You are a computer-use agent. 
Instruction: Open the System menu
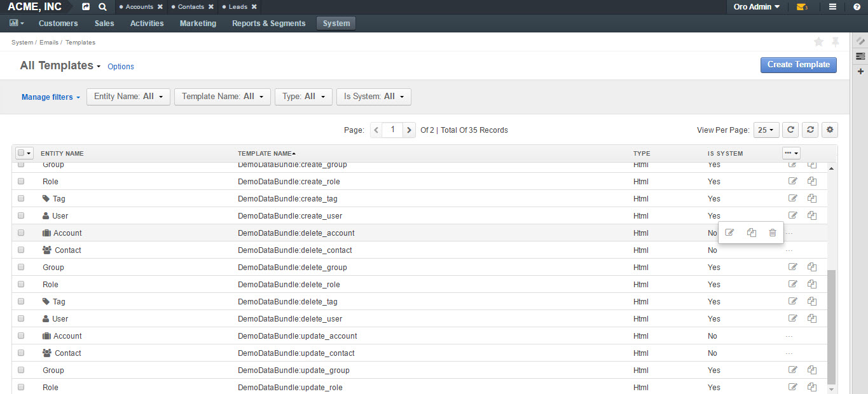pos(336,24)
